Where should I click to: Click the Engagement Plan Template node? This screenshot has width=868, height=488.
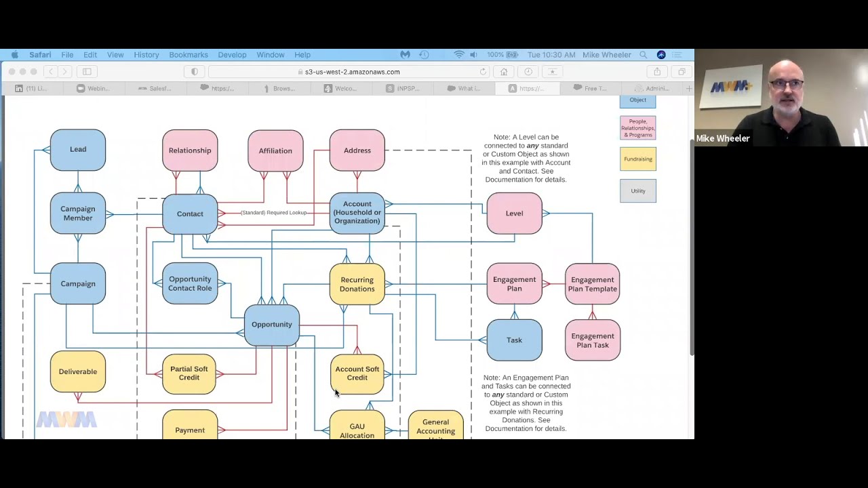coord(593,284)
